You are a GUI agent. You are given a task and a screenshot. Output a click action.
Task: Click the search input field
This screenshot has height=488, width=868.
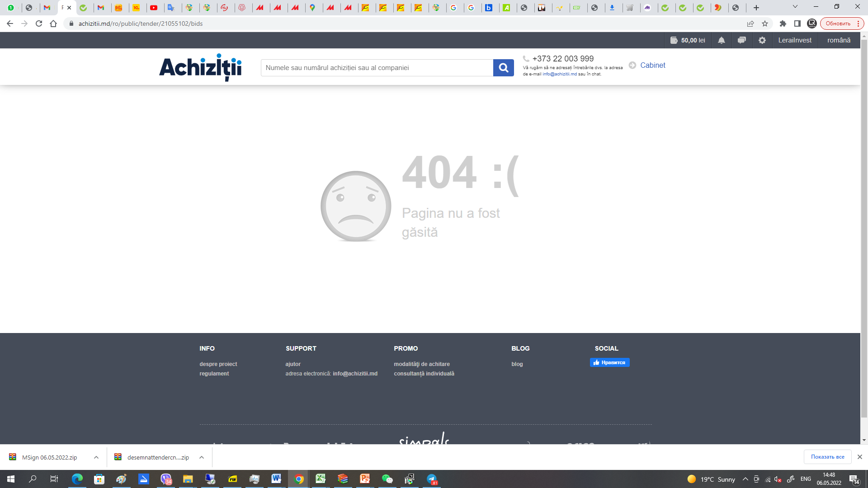pos(377,68)
